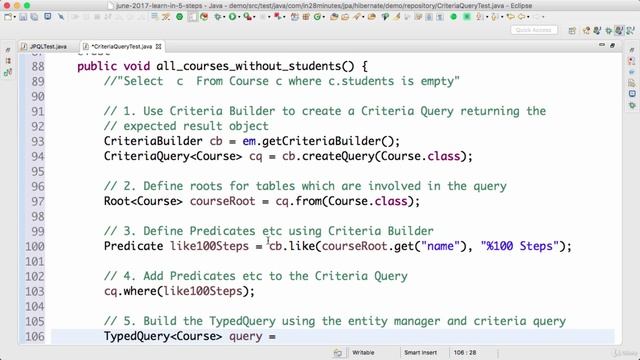Focus the Quick Access search field
Viewport: 640px width, 360px height.
(534, 30)
